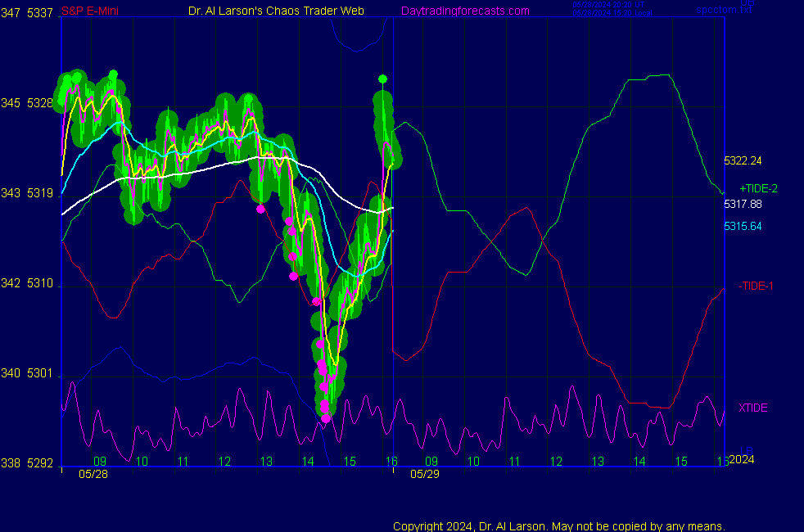This screenshot has width=804, height=532.
Task: Click hour 11 label for 05/29 session
Action: pyautogui.click(x=515, y=462)
